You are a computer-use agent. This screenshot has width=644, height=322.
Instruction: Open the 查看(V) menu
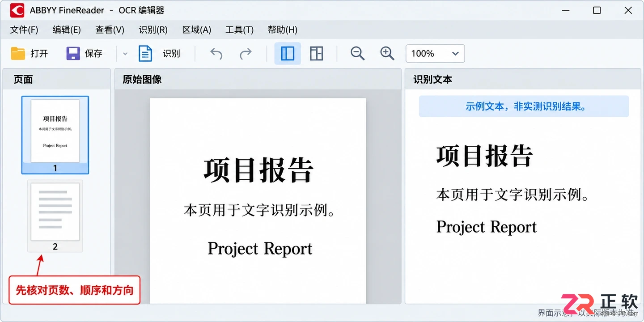point(110,30)
